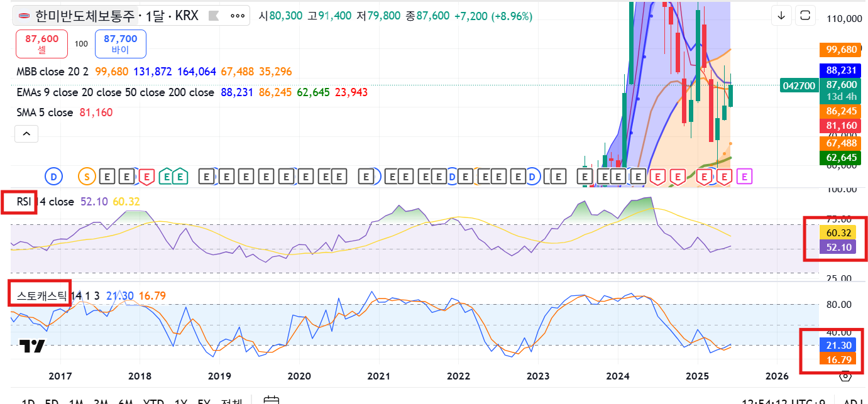Select the SMA 5 close indicator legend
Image resolution: width=868 pixels, height=404 pixels.
45,112
